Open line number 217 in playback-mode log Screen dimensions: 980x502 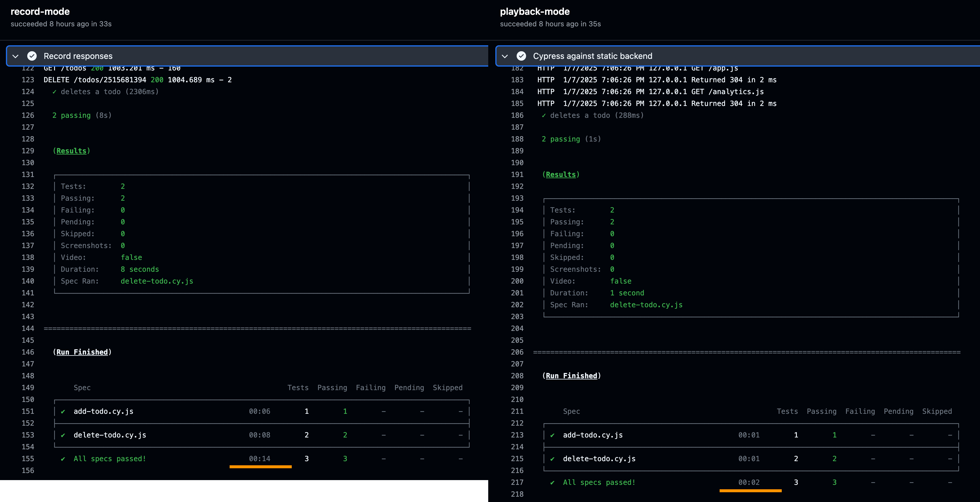pos(517,482)
